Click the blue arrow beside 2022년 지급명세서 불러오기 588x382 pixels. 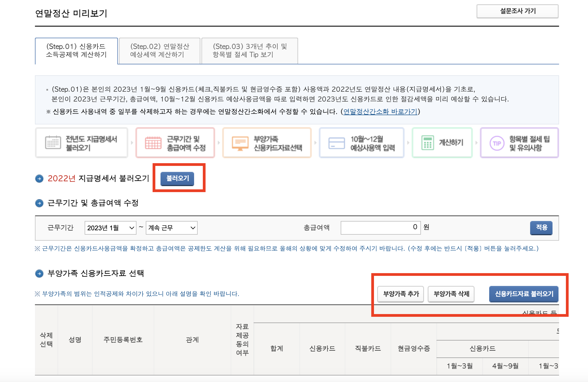pos(39,179)
